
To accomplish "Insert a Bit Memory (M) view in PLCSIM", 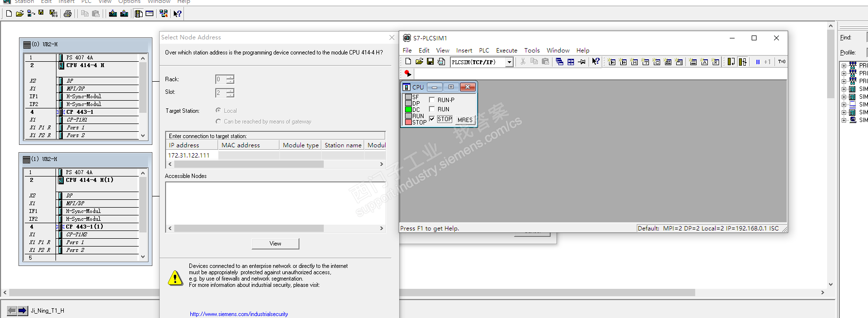I will pyautogui.click(x=634, y=62).
